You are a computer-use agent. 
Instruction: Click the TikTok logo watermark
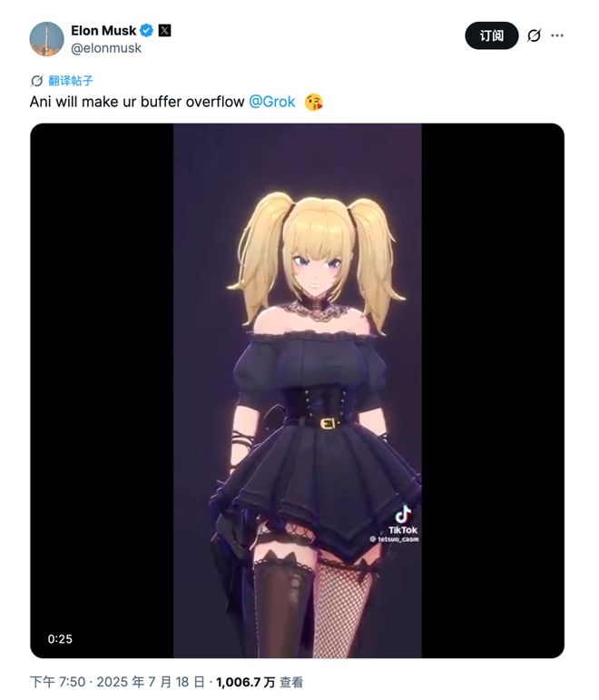403,519
